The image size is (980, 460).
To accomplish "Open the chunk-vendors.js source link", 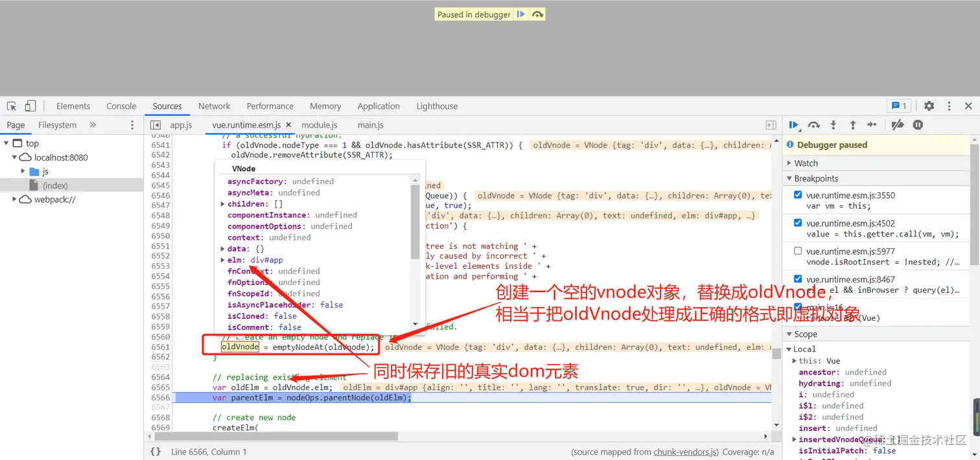I will coord(684,452).
